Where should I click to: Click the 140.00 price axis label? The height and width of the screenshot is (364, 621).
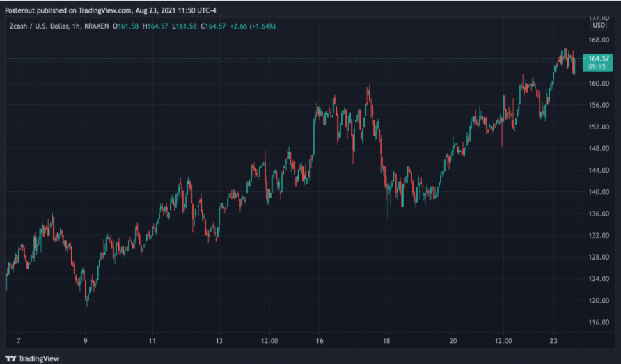[599, 191]
